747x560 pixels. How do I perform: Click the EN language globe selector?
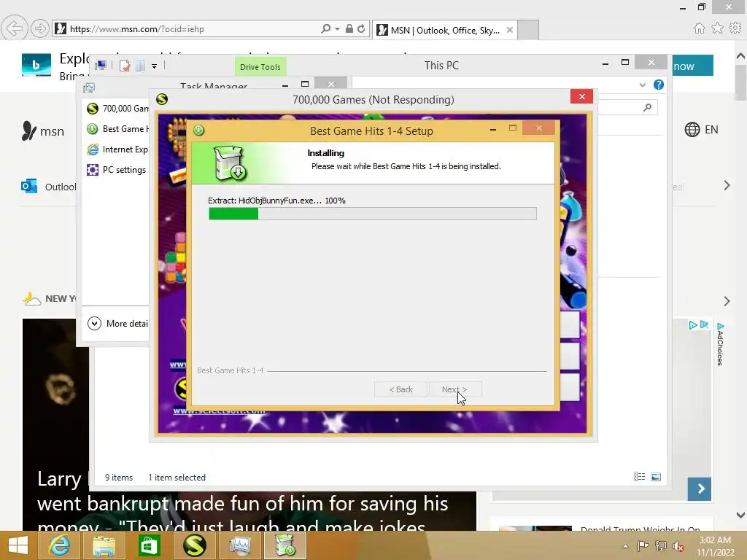pos(701,130)
